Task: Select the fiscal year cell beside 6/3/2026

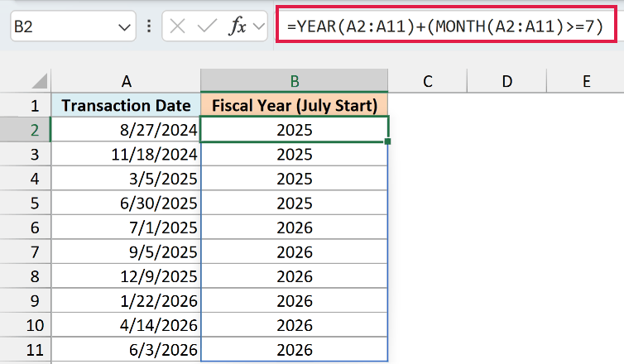Action: (x=295, y=350)
